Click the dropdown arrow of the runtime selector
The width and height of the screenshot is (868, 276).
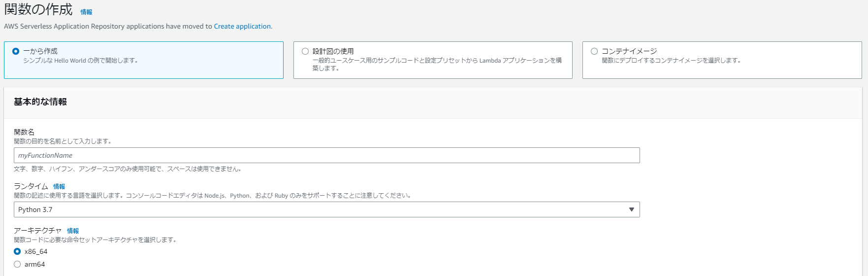point(631,209)
